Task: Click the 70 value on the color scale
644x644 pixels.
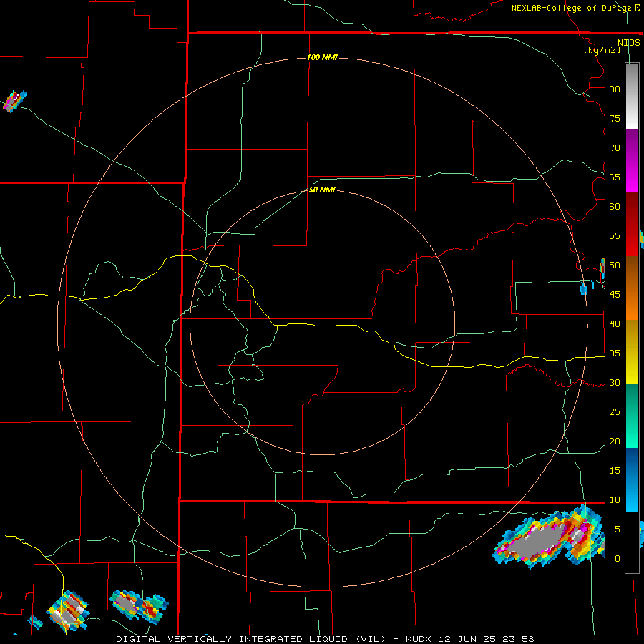Action: pos(615,148)
